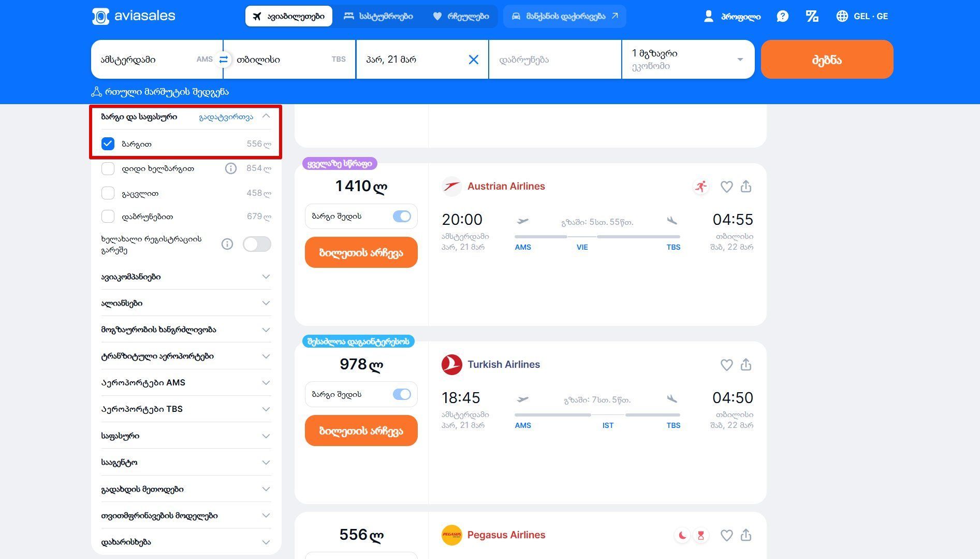The height and width of the screenshot is (559, 980).
Task: Click the blue recommended badge on Turkish ticket
Action: point(358,342)
